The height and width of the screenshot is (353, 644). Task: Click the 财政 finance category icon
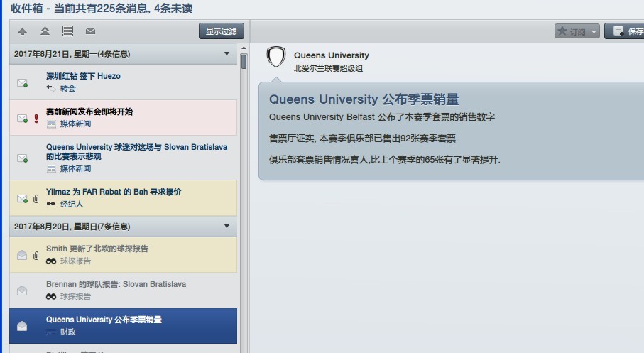[51, 332]
